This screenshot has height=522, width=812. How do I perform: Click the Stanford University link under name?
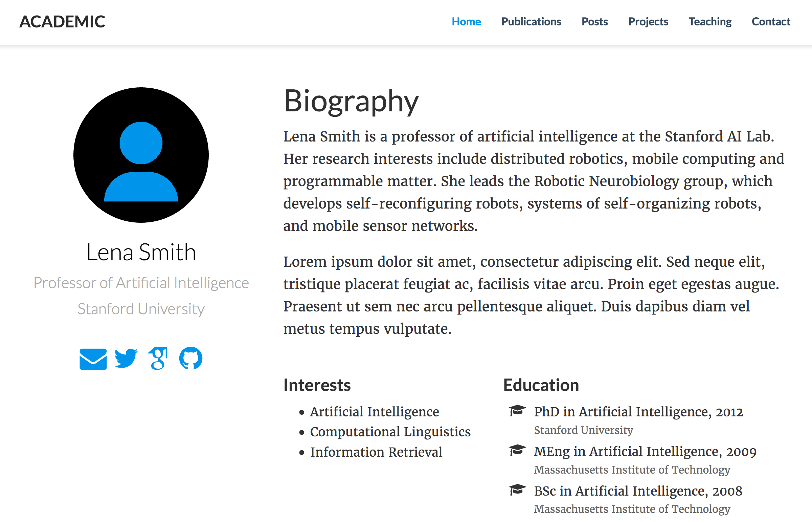(x=141, y=309)
